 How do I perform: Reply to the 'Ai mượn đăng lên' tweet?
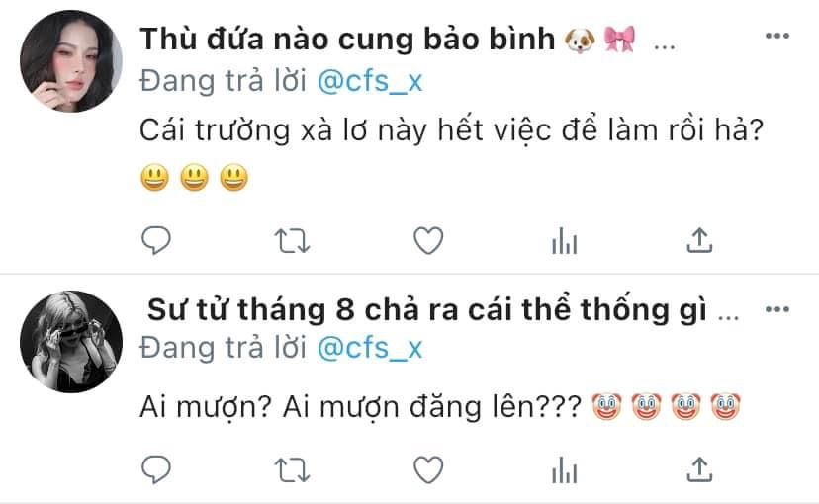click(156, 469)
